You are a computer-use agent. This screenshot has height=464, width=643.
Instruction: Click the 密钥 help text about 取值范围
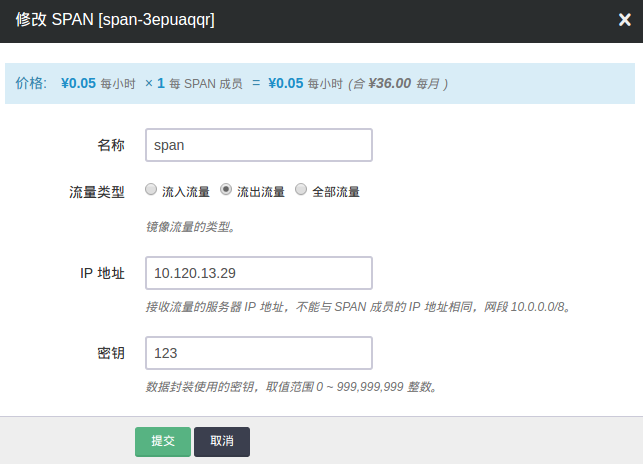pyautogui.click(x=290, y=386)
